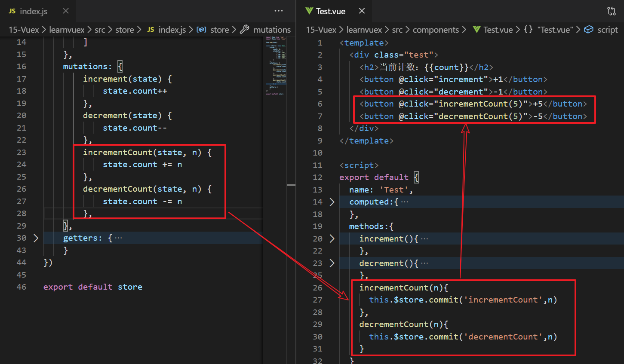Click line number 46 in index.js gutter
Screen dimensions: 624x364
[22, 287]
